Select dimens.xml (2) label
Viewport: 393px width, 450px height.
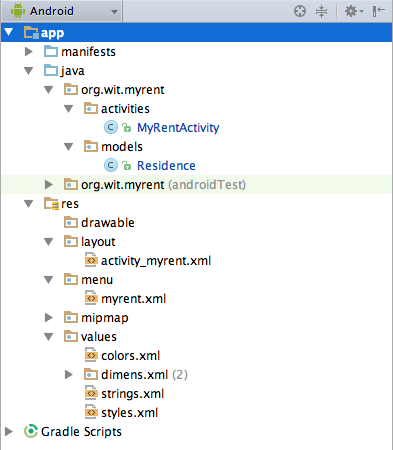[144, 375]
